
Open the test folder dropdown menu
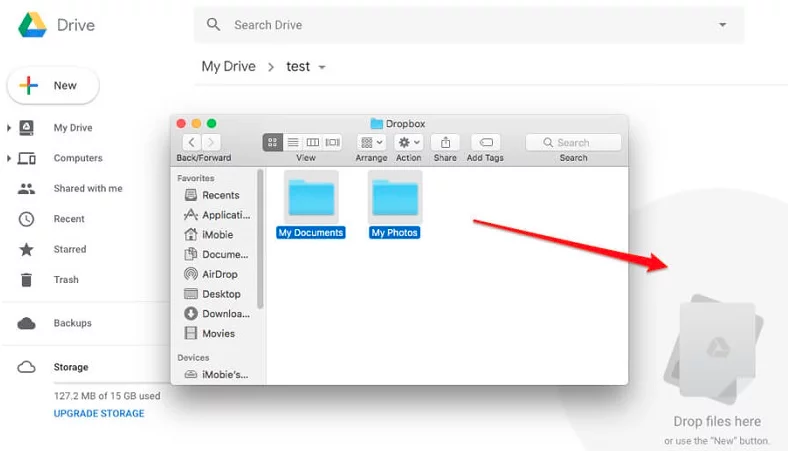coord(322,67)
